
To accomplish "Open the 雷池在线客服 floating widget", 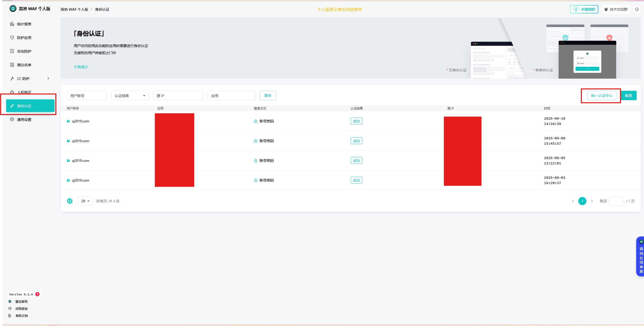I will tap(640, 256).
